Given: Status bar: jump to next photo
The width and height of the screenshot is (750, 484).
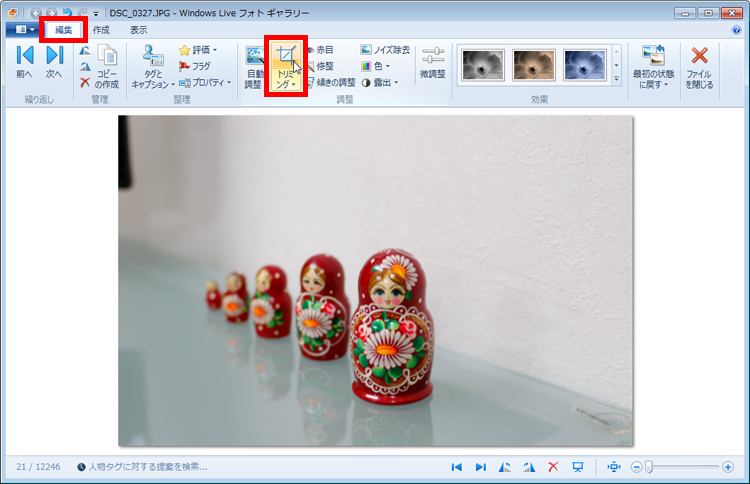Looking at the screenshot, I should 481,467.
